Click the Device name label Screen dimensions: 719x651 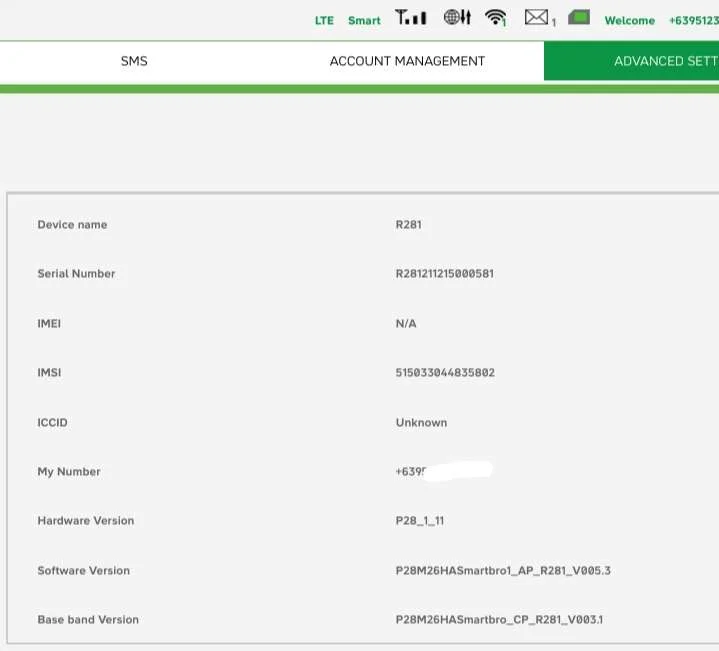[72, 225]
